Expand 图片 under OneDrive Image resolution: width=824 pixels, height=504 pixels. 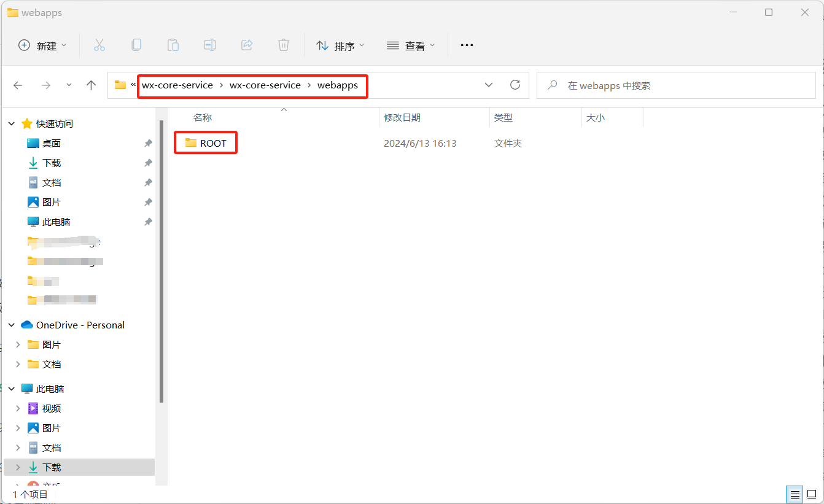(18, 344)
